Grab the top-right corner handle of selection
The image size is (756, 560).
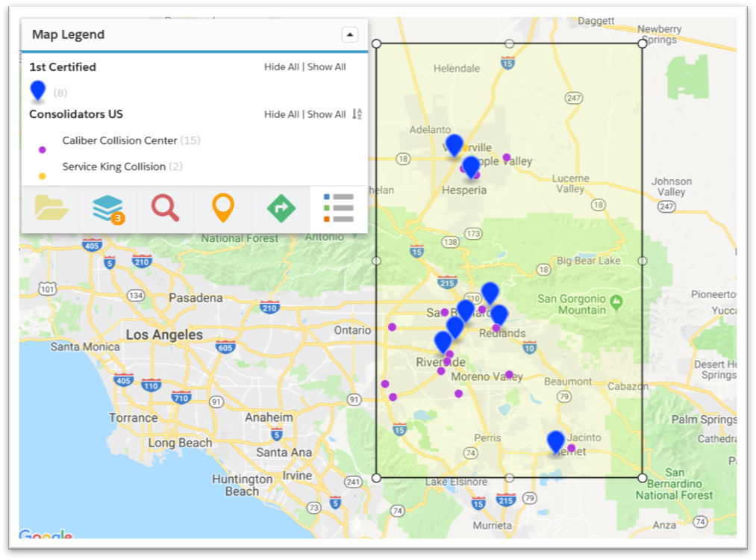[x=643, y=44]
